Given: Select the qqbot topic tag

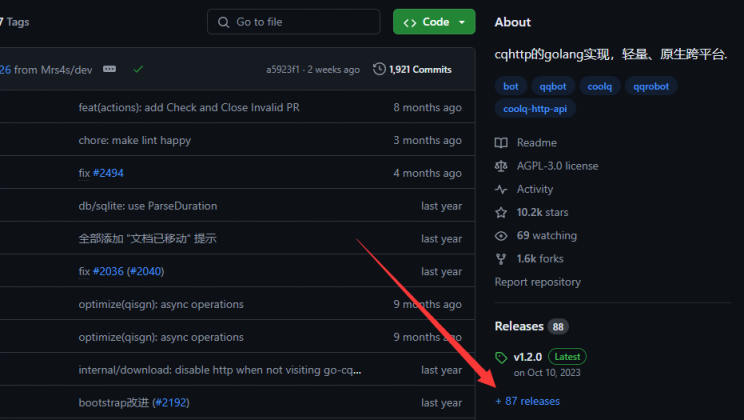Looking at the screenshot, I should (x=552, y=86).
